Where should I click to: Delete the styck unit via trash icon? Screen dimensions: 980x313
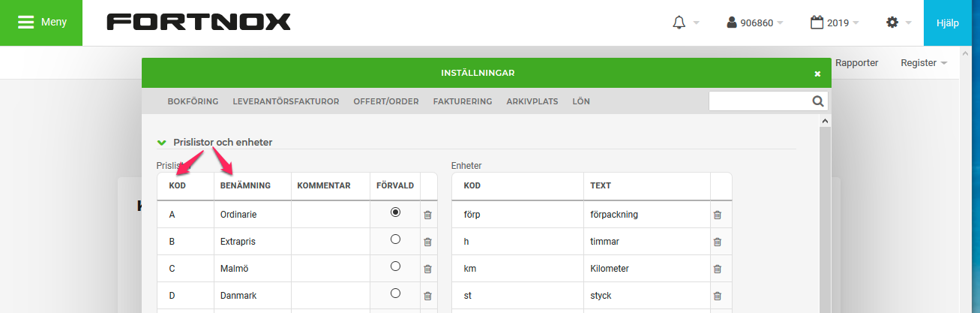click(x=717, y=296)
